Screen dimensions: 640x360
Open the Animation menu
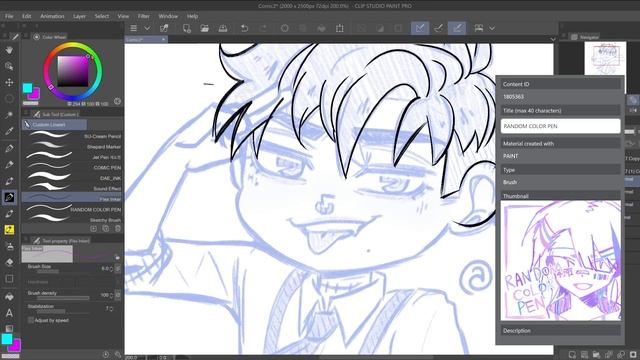52,16
